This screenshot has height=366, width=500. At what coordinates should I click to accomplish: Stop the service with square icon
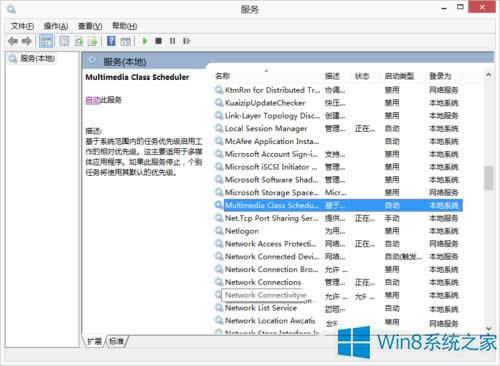coord(158,41)
